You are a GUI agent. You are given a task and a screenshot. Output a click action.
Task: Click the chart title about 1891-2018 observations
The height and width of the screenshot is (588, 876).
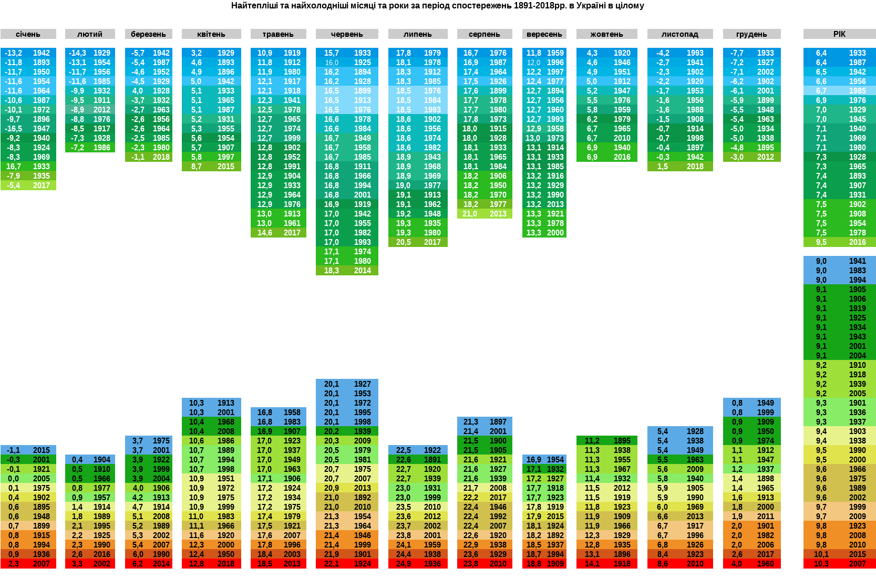tap(437, 6)
